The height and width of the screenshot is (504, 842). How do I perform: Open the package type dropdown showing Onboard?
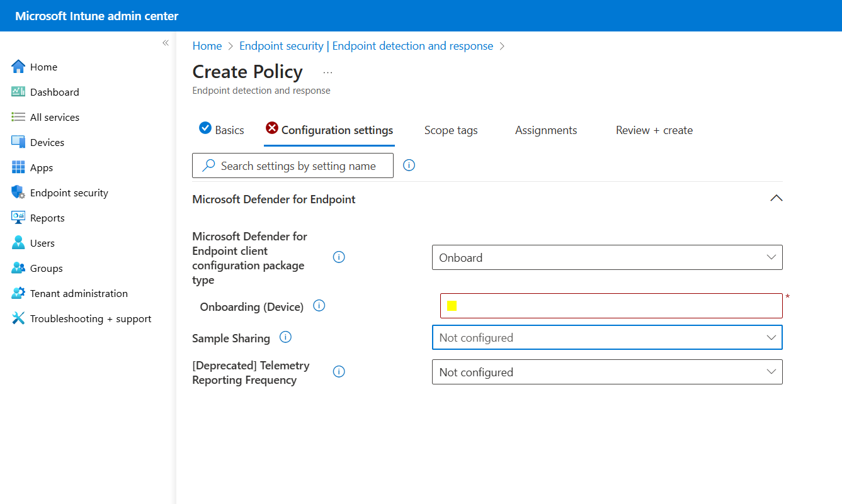coord(607,257)
